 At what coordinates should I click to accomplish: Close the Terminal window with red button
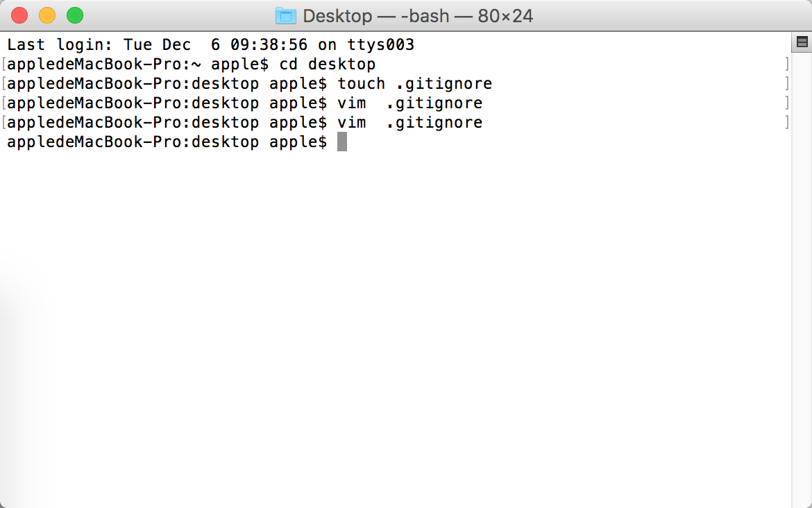[19, 15]
